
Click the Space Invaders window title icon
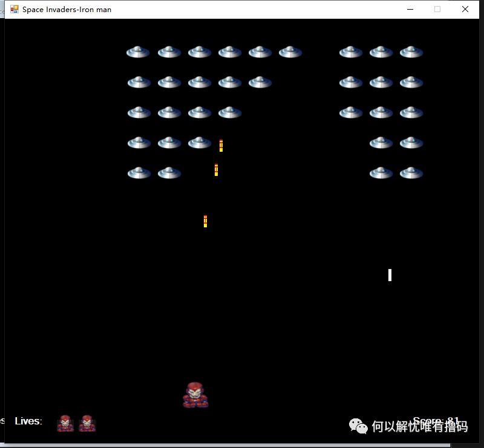14,9
